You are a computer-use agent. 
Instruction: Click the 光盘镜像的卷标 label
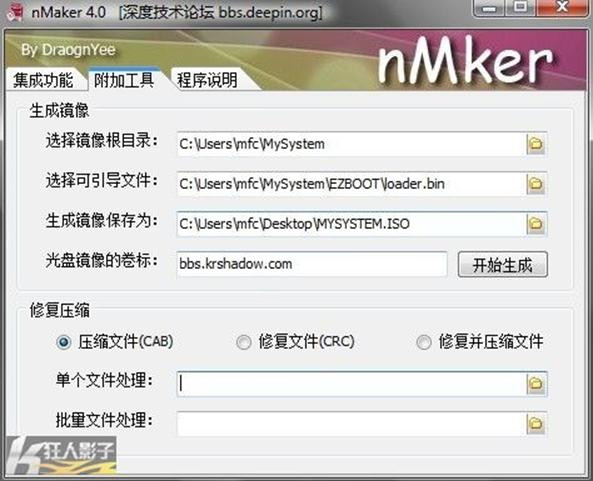(x=101, y=261)
